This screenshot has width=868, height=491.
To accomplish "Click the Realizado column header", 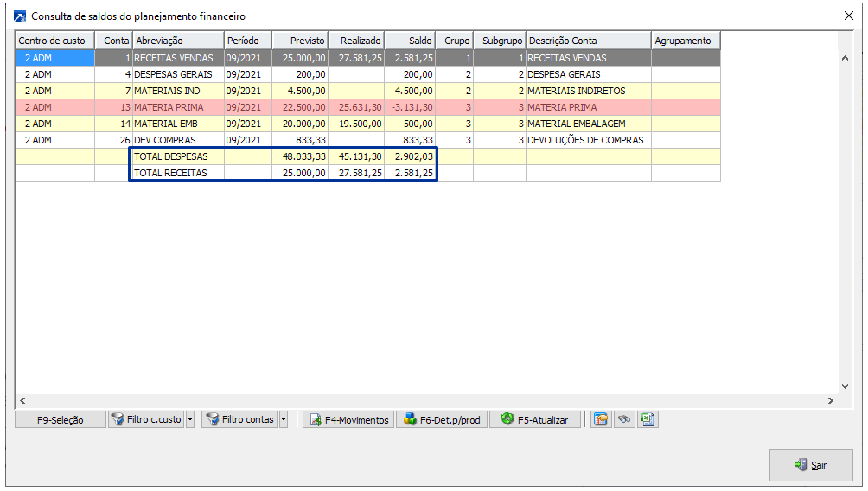I will point(356,41).
